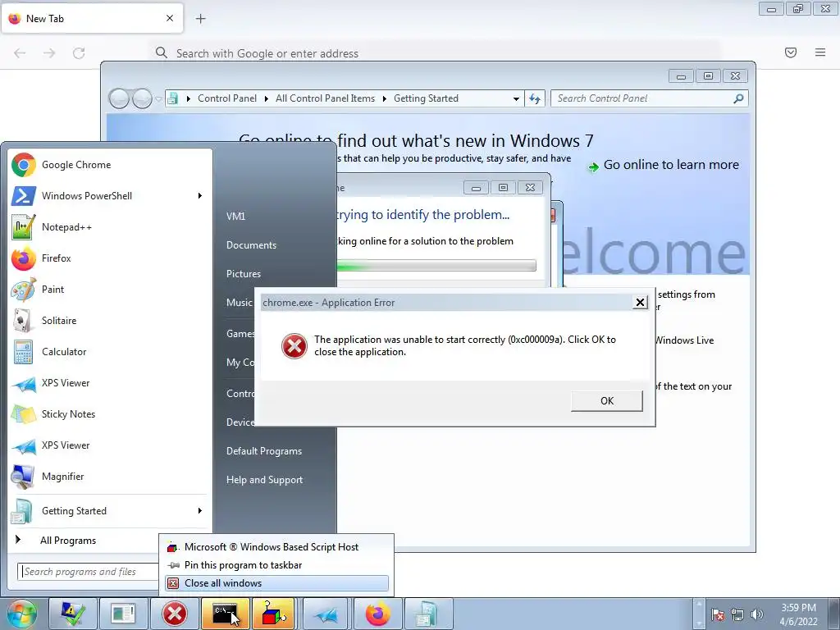
Task: Open Documents from Start menu
Action: coord(251,245)
